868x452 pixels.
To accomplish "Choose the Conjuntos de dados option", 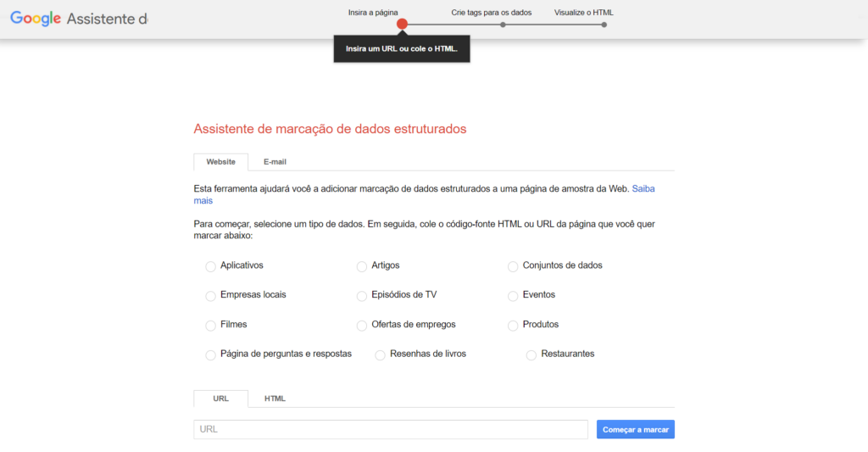I will pos(513,266).
